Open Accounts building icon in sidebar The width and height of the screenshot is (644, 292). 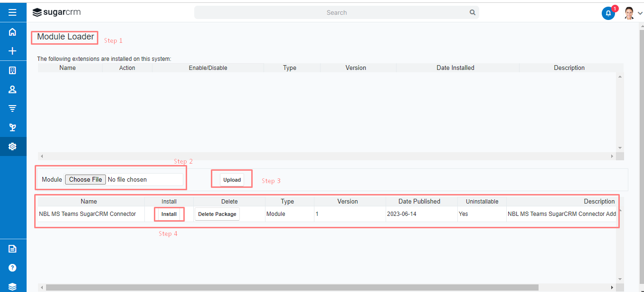[13, 70]
